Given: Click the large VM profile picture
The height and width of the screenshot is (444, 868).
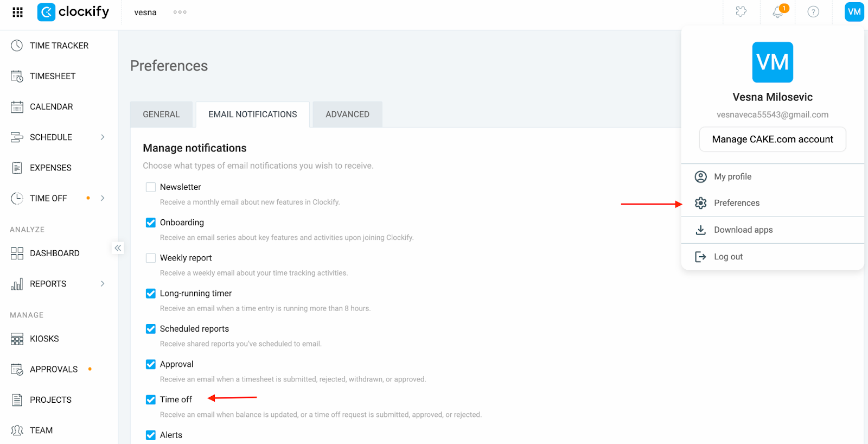Looking at the screenshot, I should [x=773, y=62].
